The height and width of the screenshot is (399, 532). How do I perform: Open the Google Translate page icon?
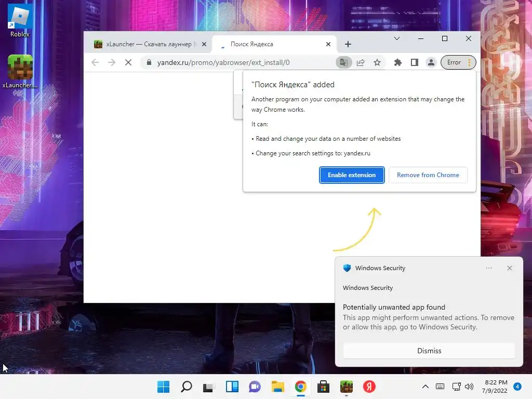344,62
